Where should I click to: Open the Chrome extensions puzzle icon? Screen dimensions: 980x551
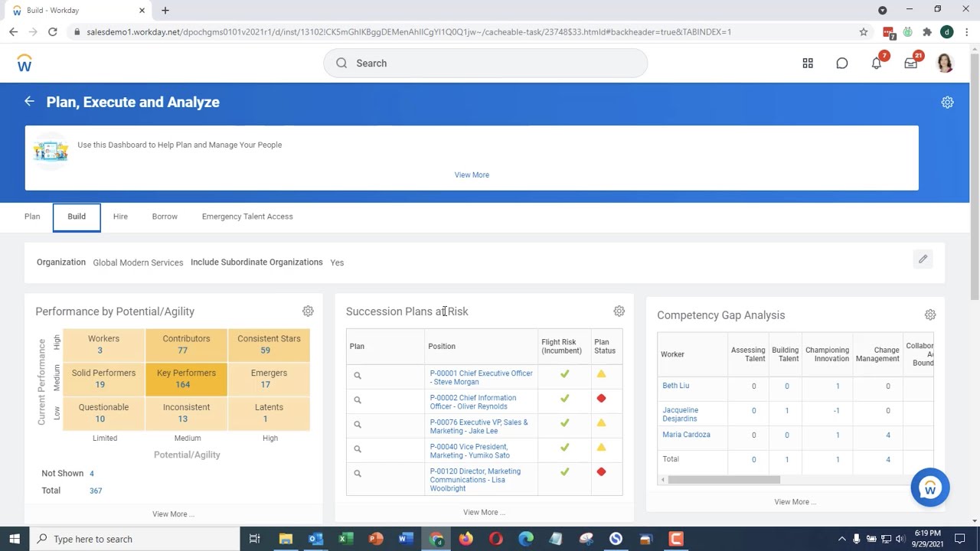[927, 32]
